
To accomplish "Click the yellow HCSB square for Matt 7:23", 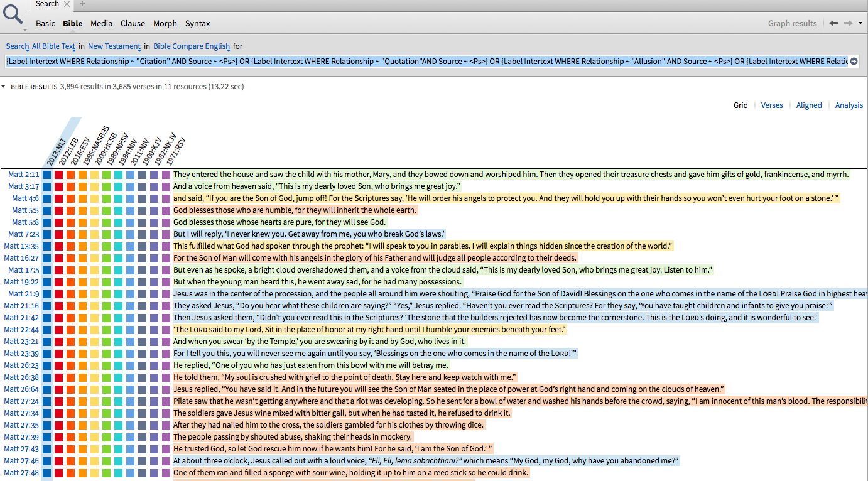I will [x=95, y=234].
